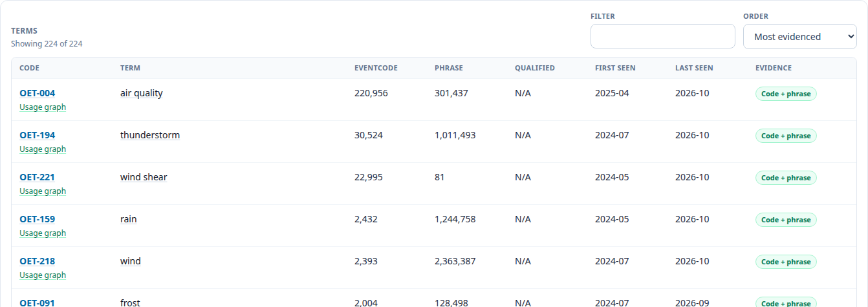Select the term thunderstorm
Screen dimensions: 868x307
(150, 135)
